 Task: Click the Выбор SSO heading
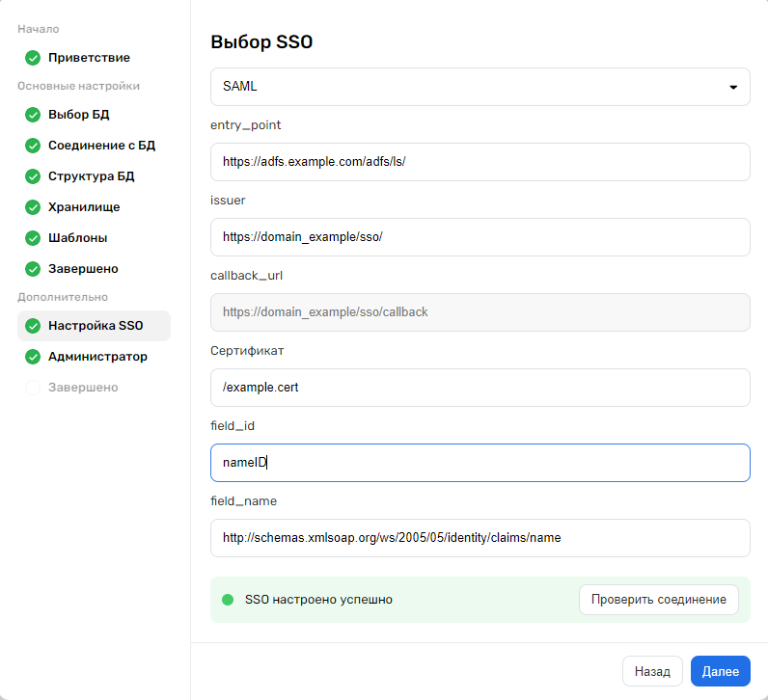tap(261, 42)
